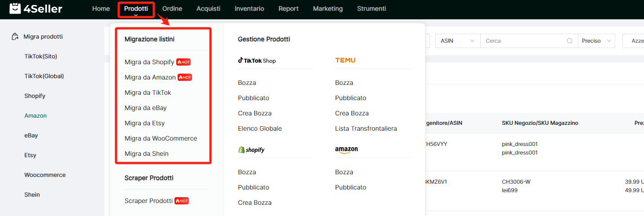Click the lei699 SKU text

coord(510,190)
